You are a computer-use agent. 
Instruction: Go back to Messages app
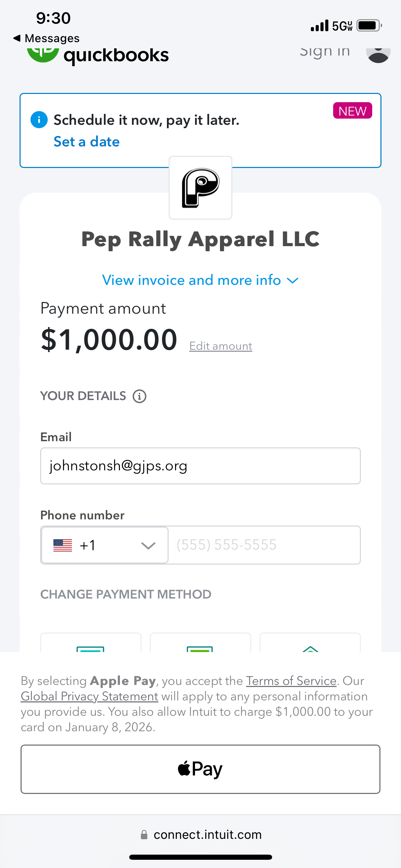pos(46,38)
